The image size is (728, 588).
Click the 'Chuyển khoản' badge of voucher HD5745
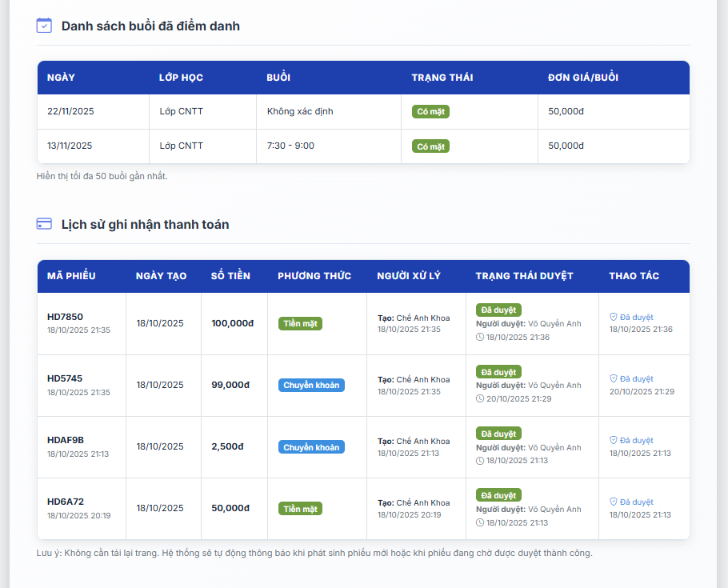[311, 386]
